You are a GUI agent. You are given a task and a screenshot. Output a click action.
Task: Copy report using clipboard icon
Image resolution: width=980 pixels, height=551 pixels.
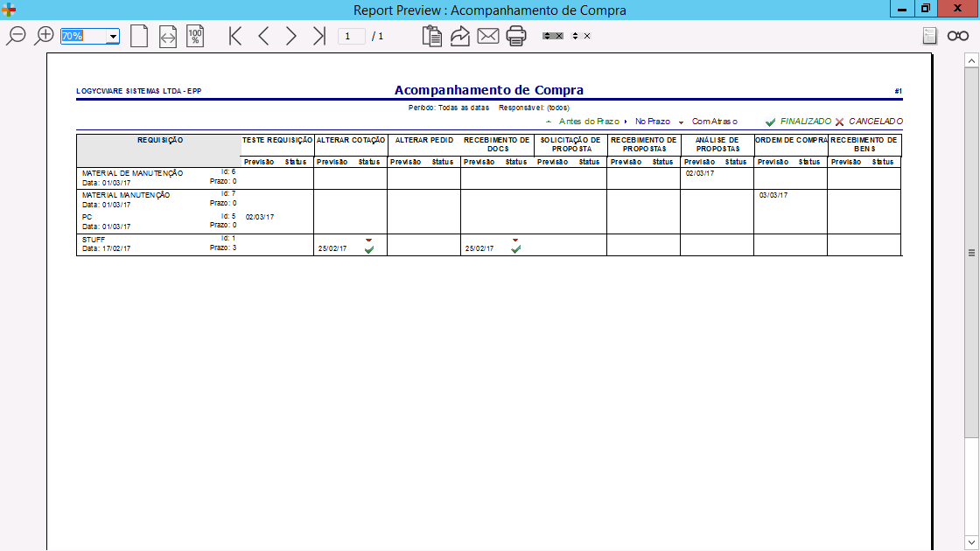(431, 36)
